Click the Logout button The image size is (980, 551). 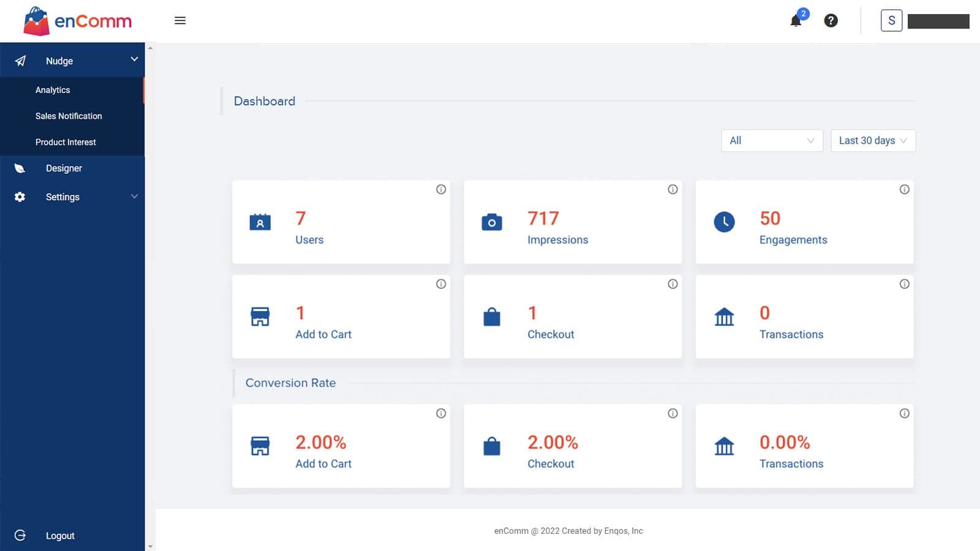click(x=59, y=535)
